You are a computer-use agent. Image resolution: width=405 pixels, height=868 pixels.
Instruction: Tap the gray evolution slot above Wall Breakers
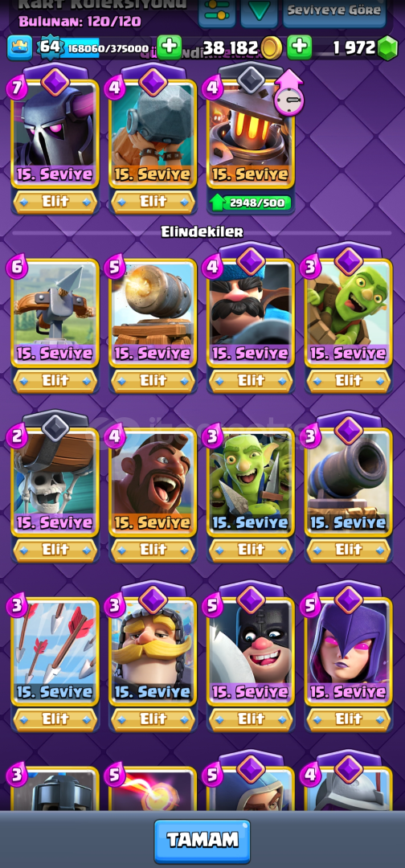click(55, 428)
